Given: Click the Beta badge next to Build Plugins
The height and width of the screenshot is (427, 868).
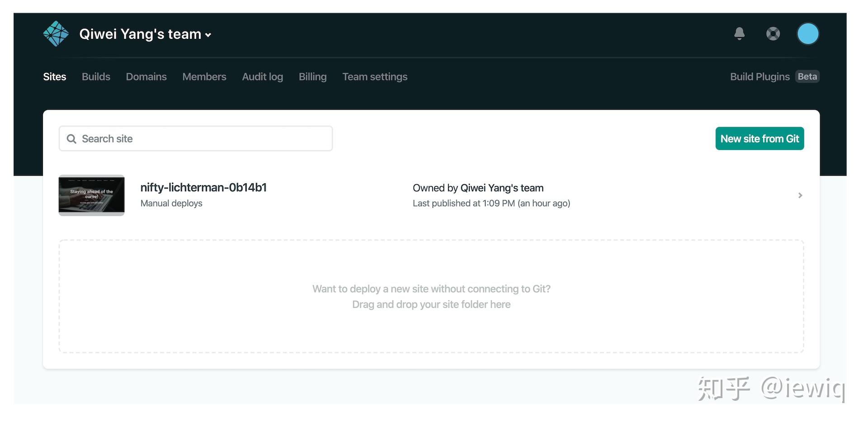Looking at the screenshot, I should coord(807,76).
